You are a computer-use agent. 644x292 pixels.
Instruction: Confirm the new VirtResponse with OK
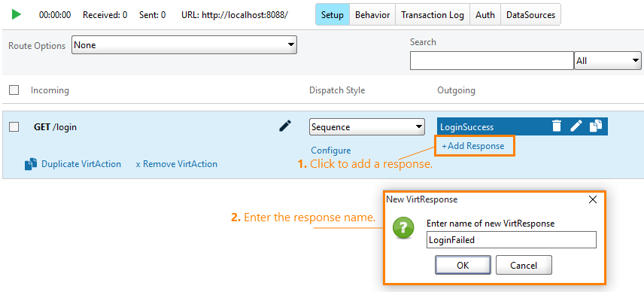pyautogui.click(x=463, y=265)
